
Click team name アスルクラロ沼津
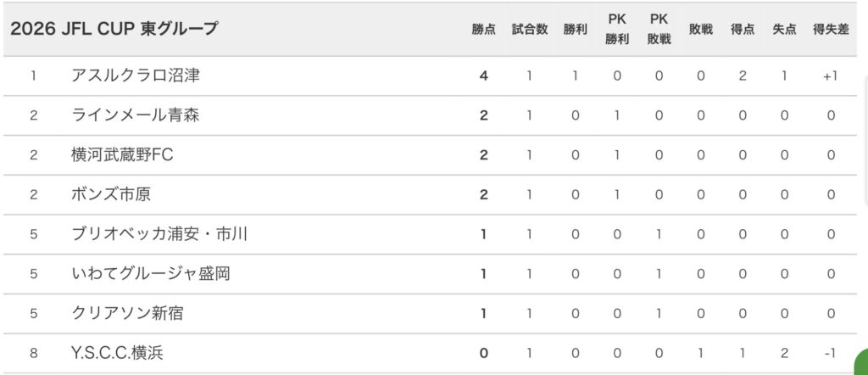[136, 76]
